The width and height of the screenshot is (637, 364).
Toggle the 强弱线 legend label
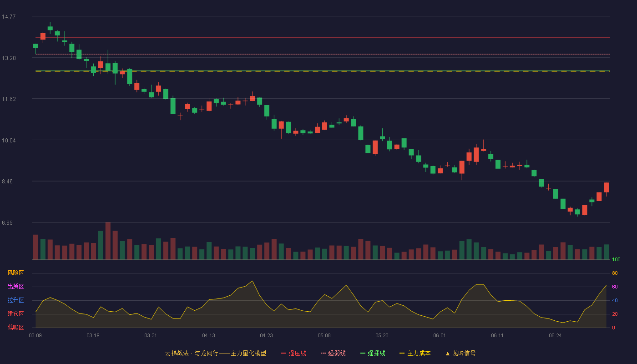pos(337,353)
